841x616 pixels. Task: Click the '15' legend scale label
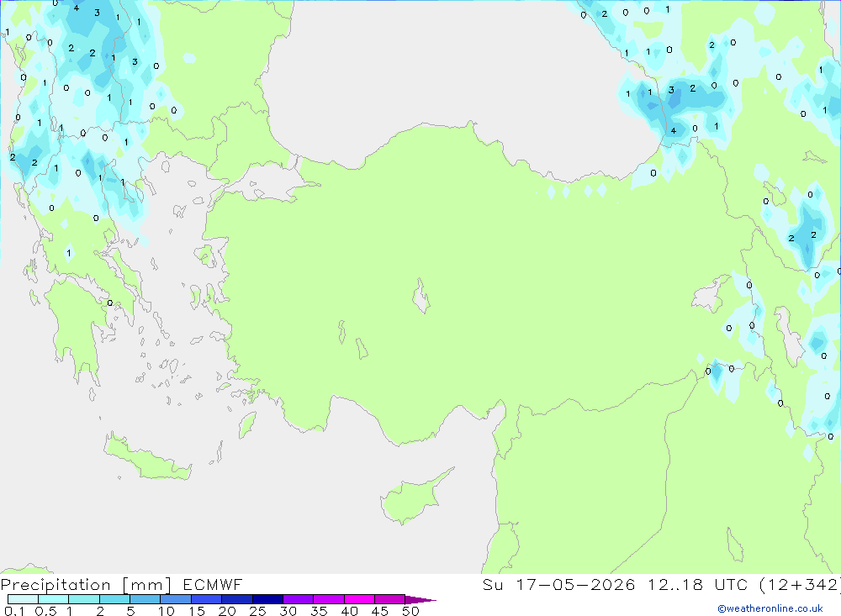click(x=197, y=611)
